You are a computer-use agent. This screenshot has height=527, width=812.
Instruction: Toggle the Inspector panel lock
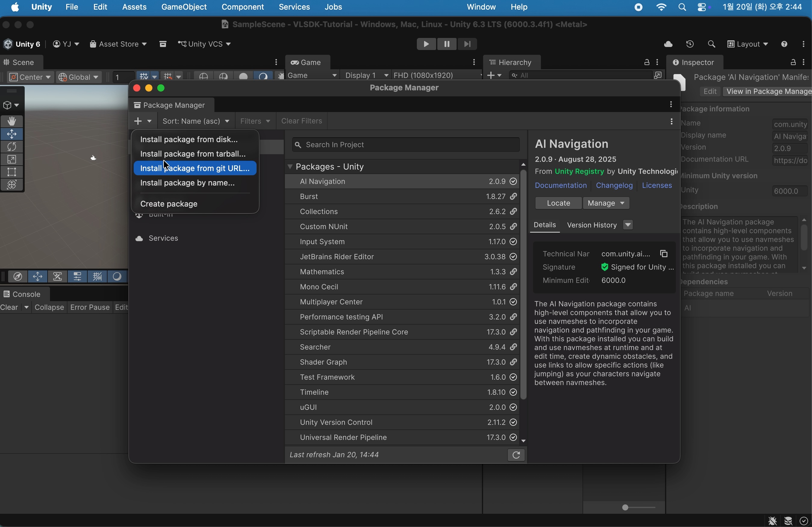pos(793,62)
